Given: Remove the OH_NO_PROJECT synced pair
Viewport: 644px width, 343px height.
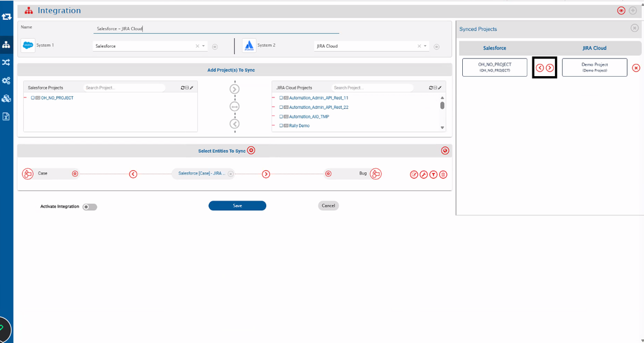Looking at the screenshot, I should [636, 68].
